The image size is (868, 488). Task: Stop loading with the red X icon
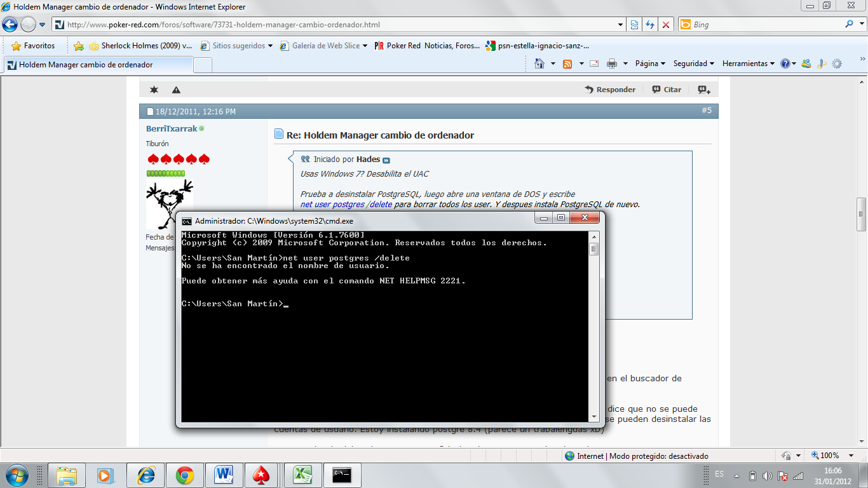point(666,25)
